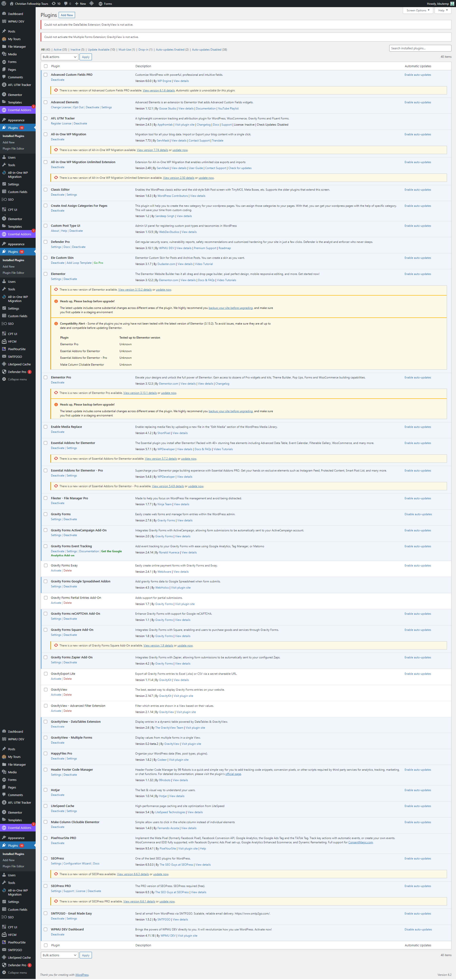Select the Hotjar plugin checkbox
The height and width of the screenshot is (980, 456).
tap(46, 790)
